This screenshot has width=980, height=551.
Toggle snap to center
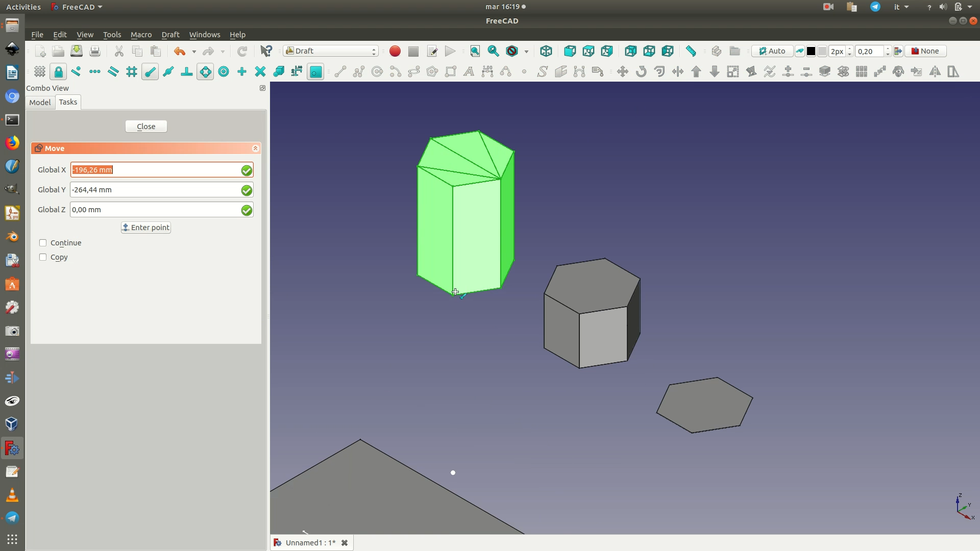(x=224, y=72)
